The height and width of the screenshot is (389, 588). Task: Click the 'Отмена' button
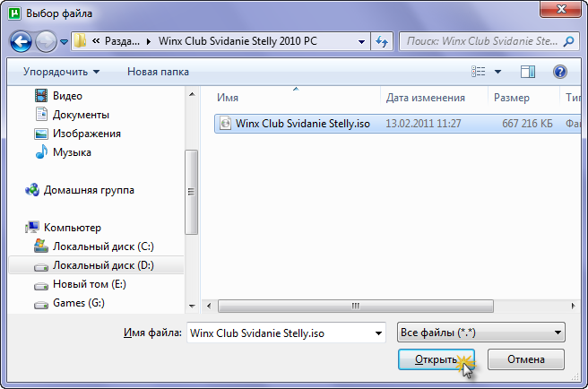coord(526,359)
